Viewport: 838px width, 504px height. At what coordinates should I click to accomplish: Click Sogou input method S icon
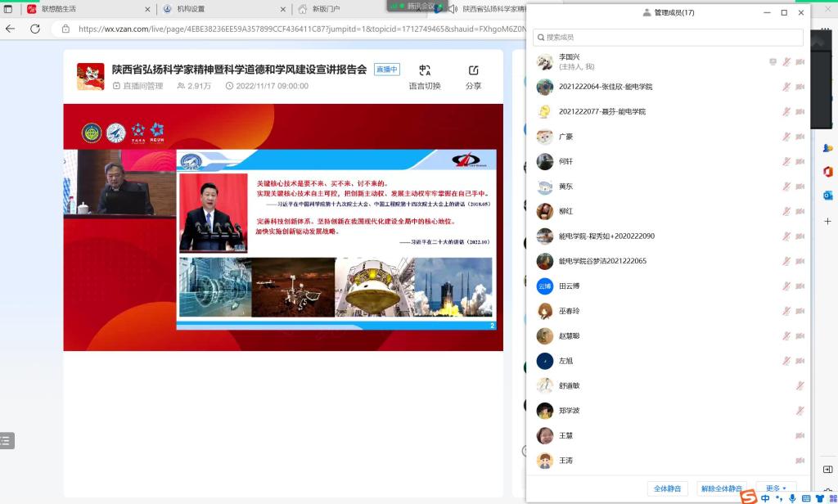click(749, 497)
